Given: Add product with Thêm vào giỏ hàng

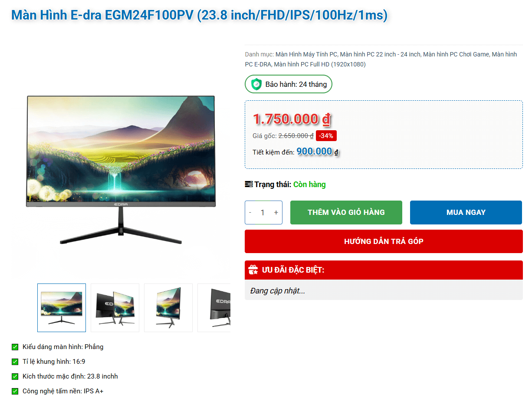Looking at the screenshot, I should coord(346,212).
